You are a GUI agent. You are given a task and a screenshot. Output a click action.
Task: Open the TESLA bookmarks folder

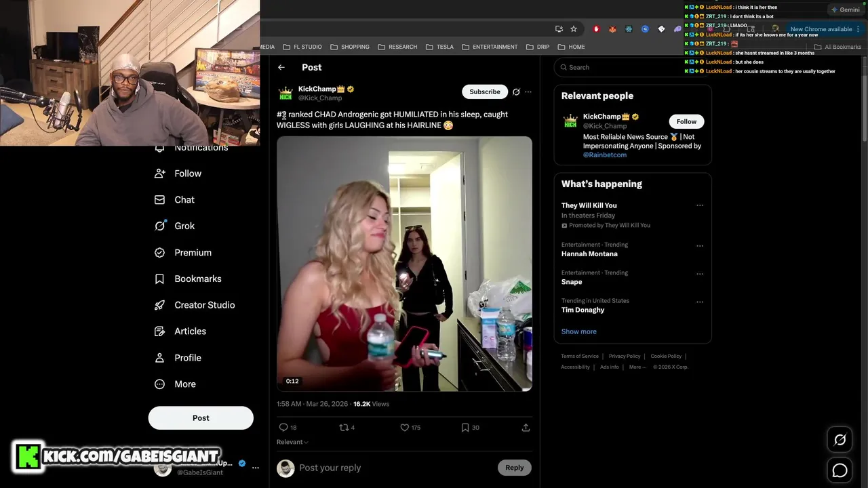(x=440, y=47)
